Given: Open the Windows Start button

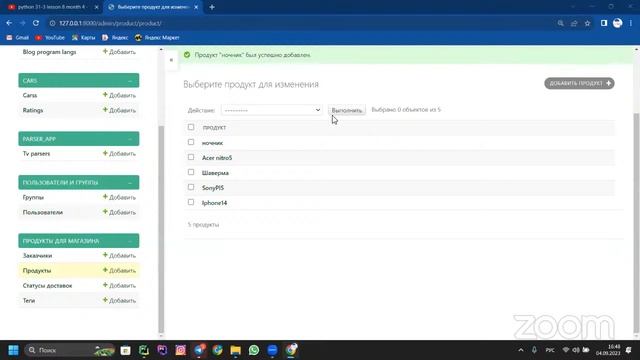Looking at the screenshot, I should click(13, 350).
